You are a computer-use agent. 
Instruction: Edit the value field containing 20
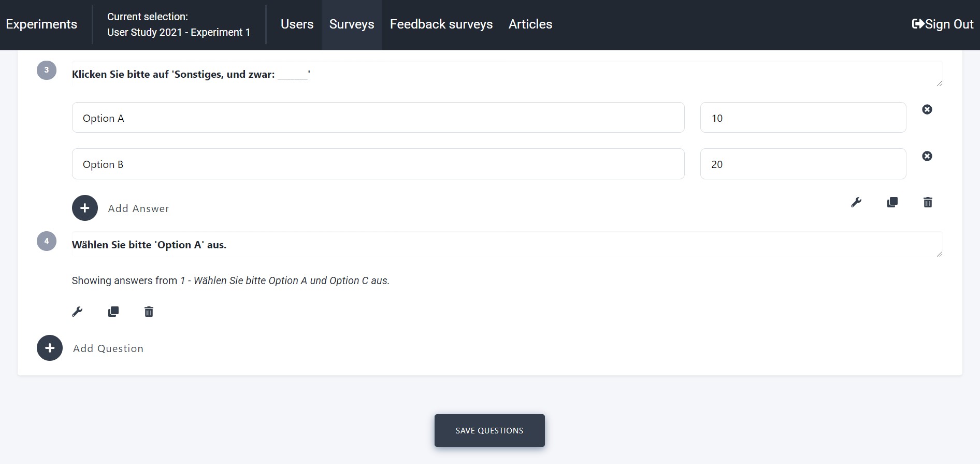[803, 164]
